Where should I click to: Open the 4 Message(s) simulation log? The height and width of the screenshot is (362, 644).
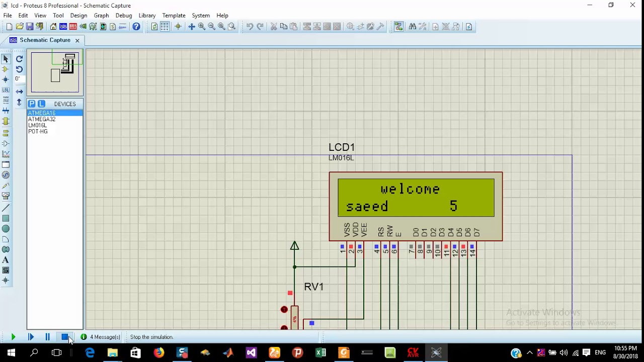[101, 337]
